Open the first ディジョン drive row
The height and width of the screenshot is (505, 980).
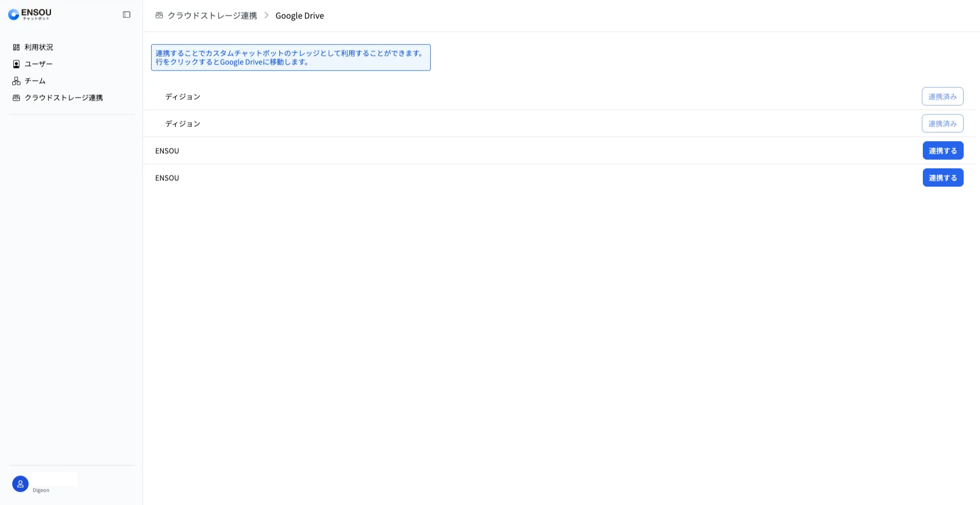559,97
